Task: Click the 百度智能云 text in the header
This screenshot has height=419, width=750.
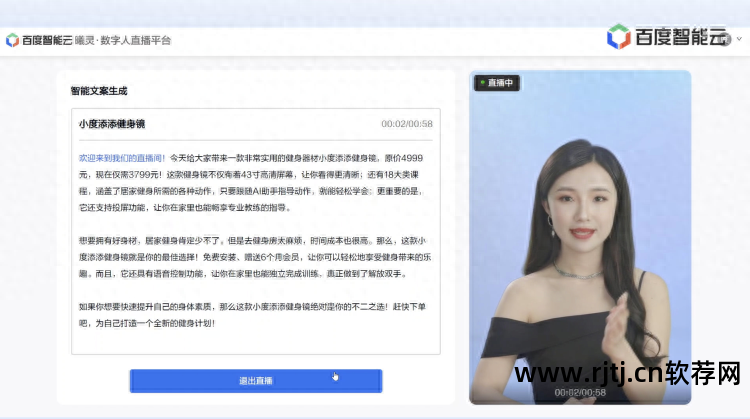Action: pos(47,40)
